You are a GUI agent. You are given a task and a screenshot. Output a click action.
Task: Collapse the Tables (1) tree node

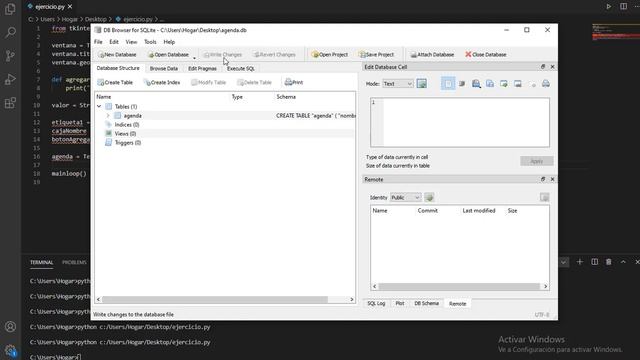[x=99, y=106]
